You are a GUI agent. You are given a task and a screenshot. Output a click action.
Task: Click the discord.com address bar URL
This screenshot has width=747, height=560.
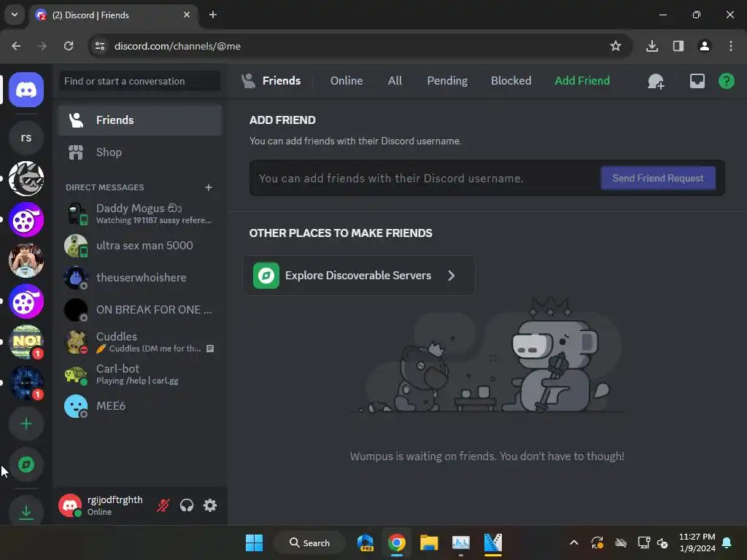click(x=177, y=46)
